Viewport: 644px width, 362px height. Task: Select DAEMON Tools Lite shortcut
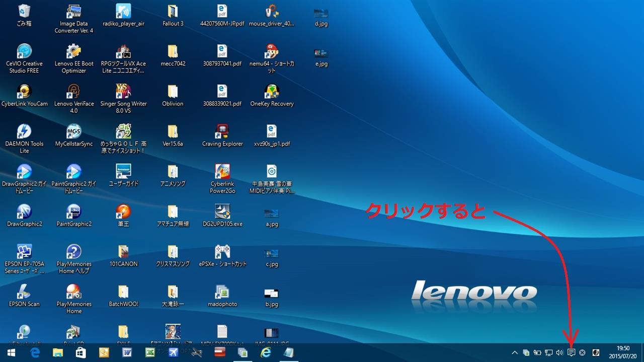click(24, 138)
